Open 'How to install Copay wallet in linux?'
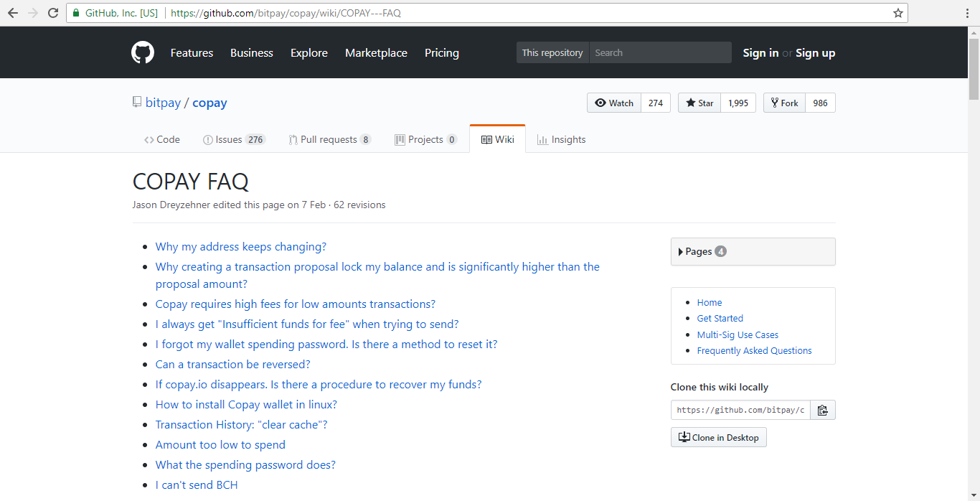The width and height of the screenshot is (980, 501). (x=246, y=404)
